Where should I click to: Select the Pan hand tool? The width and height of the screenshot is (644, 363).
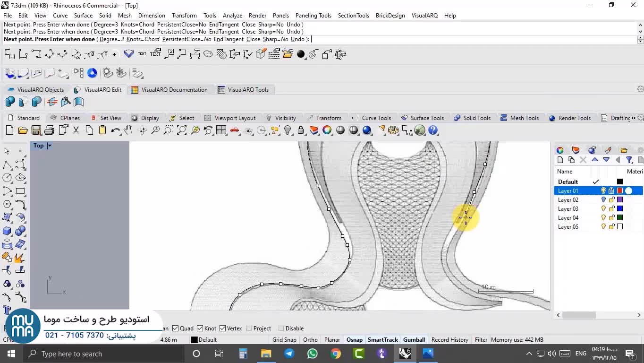click(x=128, y=130)
